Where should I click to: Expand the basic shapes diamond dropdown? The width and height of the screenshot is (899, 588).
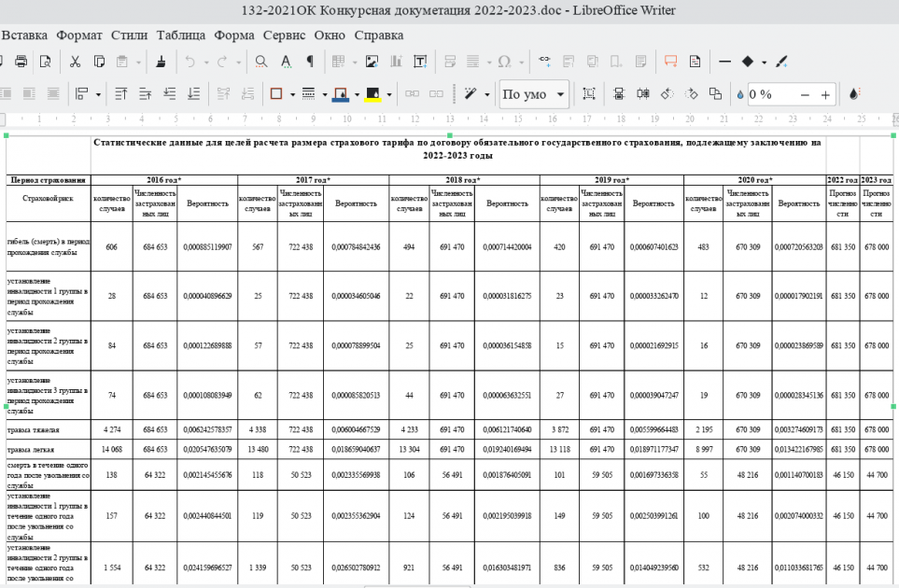click(x=764, y=62)
